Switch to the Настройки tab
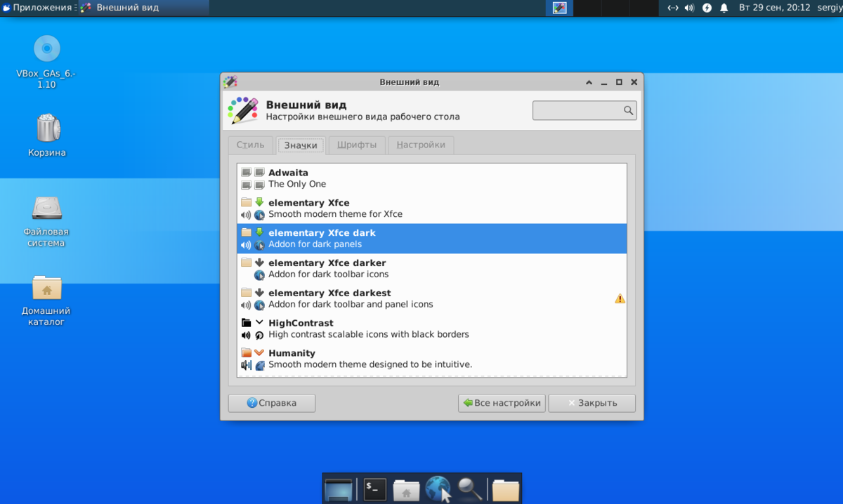The image size is (843, 504). pos(421,145)
